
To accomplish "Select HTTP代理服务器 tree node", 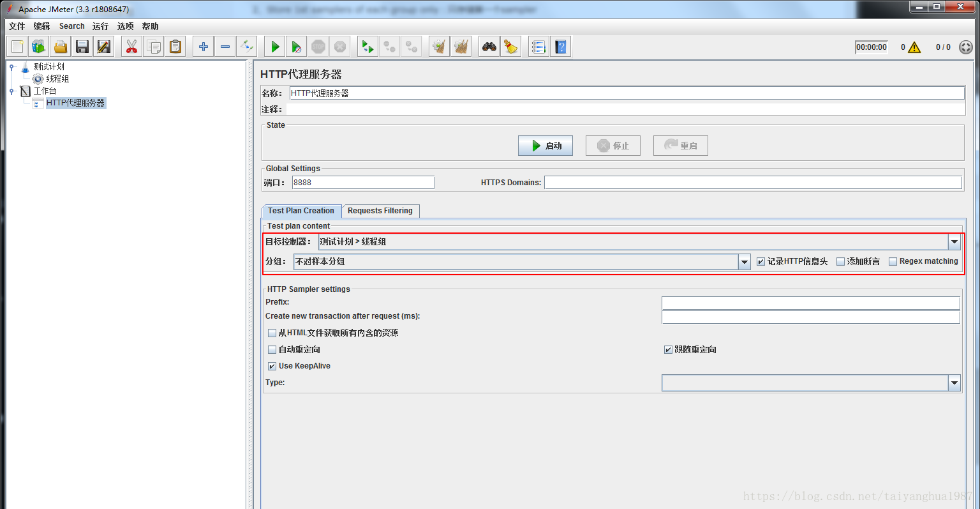I will (76, 103).
